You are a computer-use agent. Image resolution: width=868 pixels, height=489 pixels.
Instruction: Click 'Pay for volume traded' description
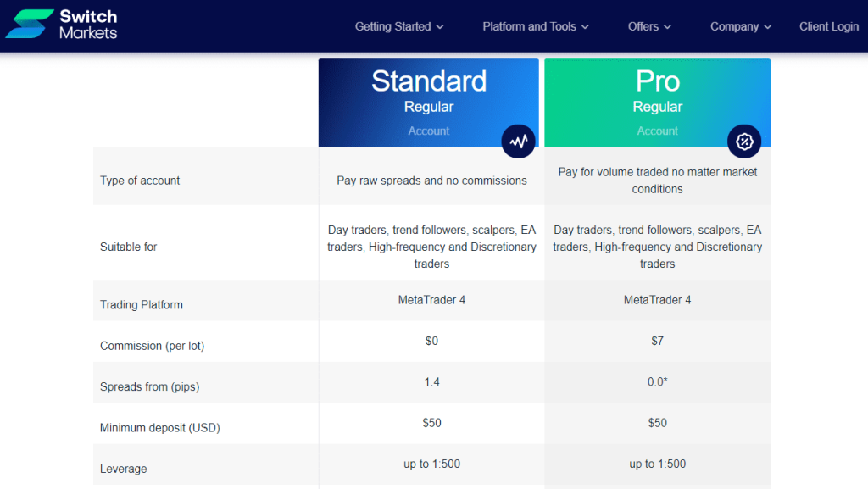coord(658,181)
